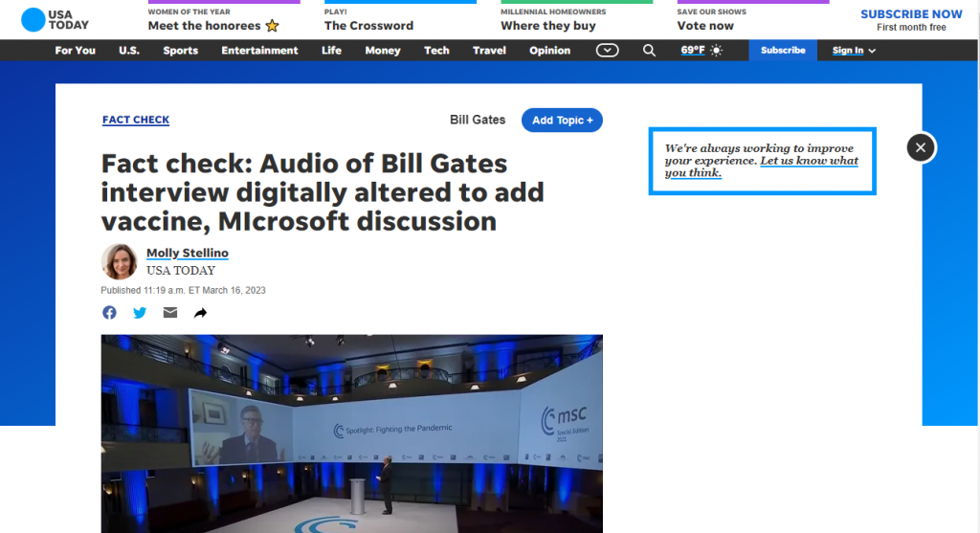Screen dimensions: 980x533
Task: Expand the more sections dropdown chevron
Action: 607,50
